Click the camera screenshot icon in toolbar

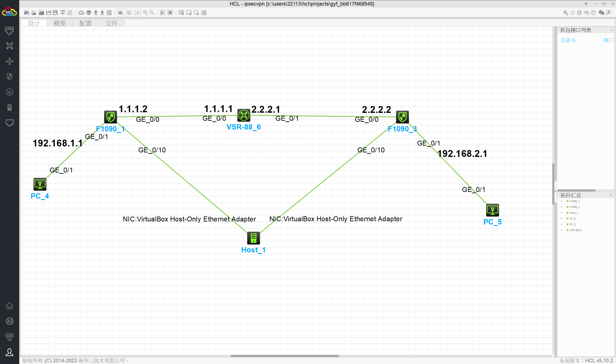pos(204,13)
